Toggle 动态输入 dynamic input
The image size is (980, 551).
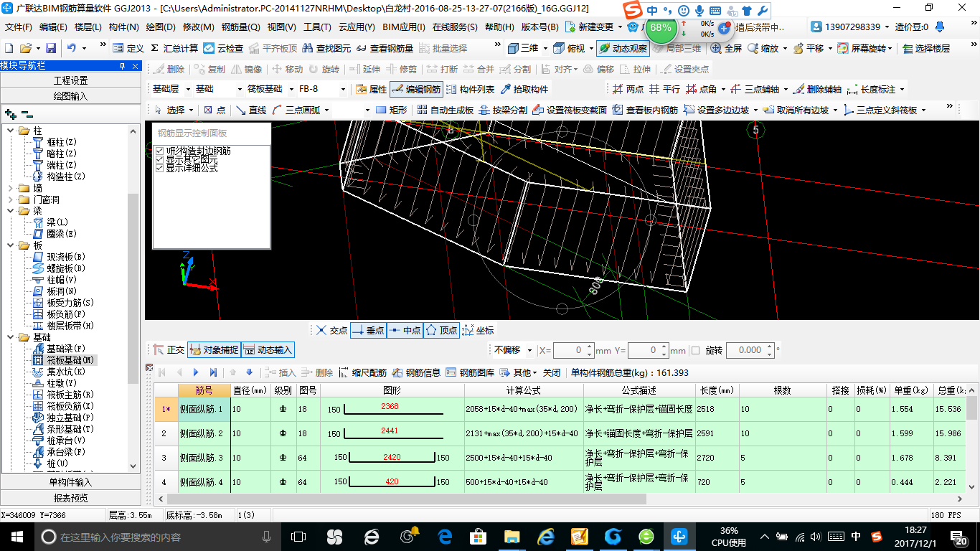point(268,350)
